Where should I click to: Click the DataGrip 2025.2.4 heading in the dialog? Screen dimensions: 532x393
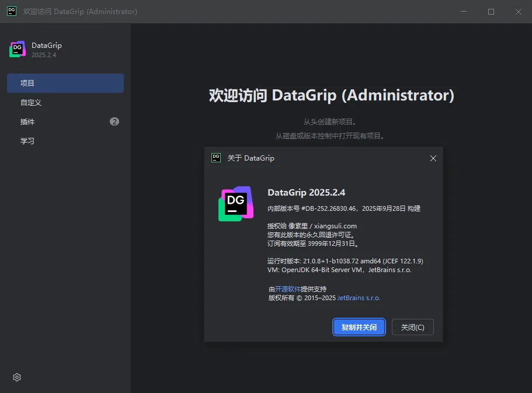(307, 193)
